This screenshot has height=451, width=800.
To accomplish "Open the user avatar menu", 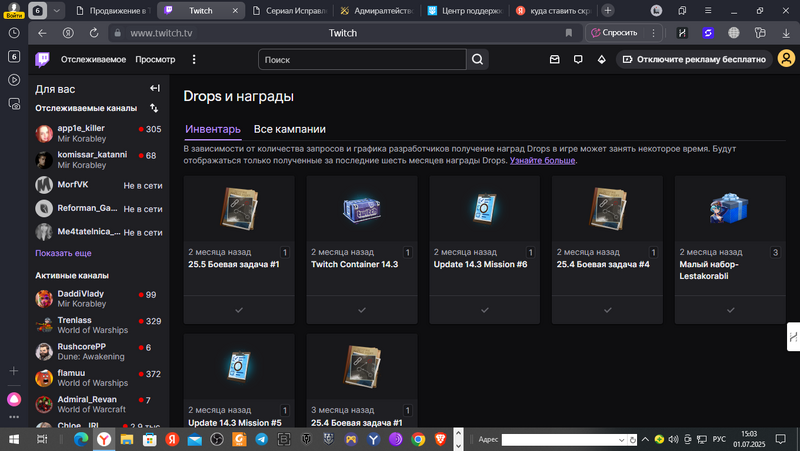I will click(x=786, y=59).
